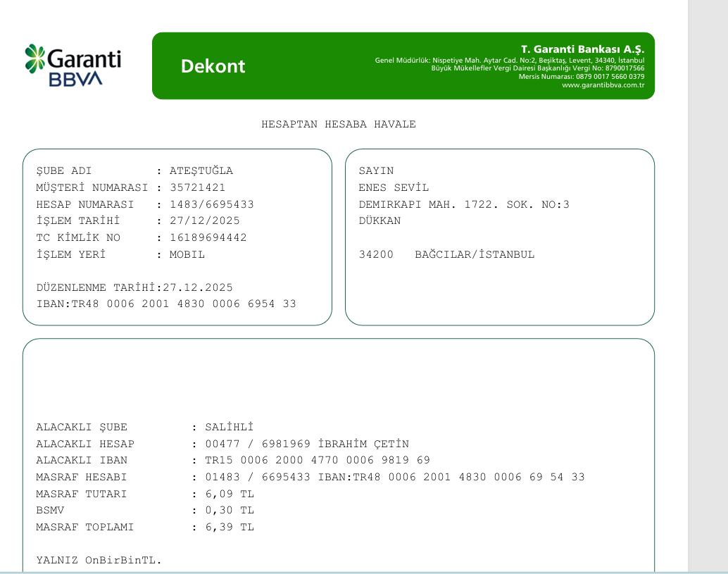Screen dimensions: 728x574
Task: Click the MASRAF TUTARI label
Action: [x=82, y=494]
